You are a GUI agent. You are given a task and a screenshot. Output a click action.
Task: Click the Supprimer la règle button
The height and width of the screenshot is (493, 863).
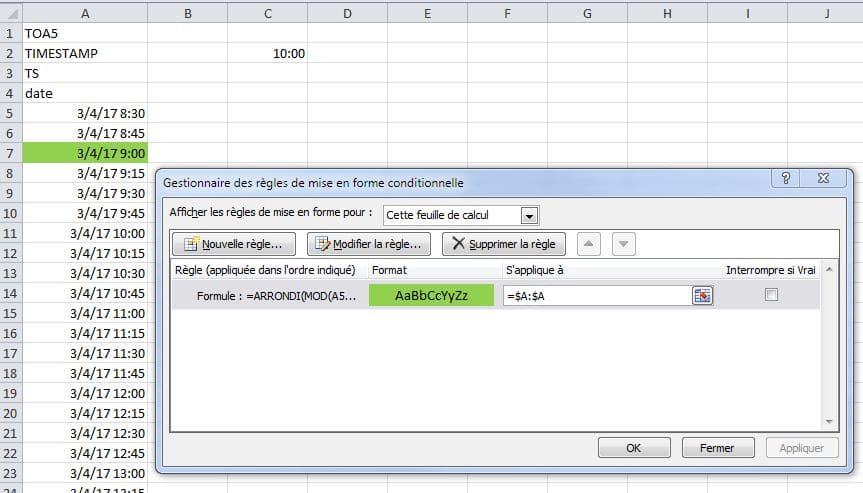pos(504,244)
